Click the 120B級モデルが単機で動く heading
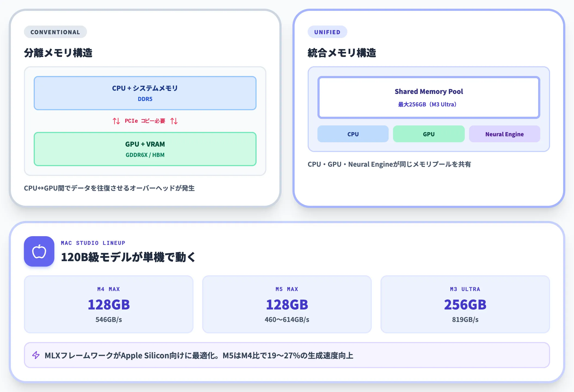Image resolution: width=574 pixels, height=392 pixels. click(128, 257)
